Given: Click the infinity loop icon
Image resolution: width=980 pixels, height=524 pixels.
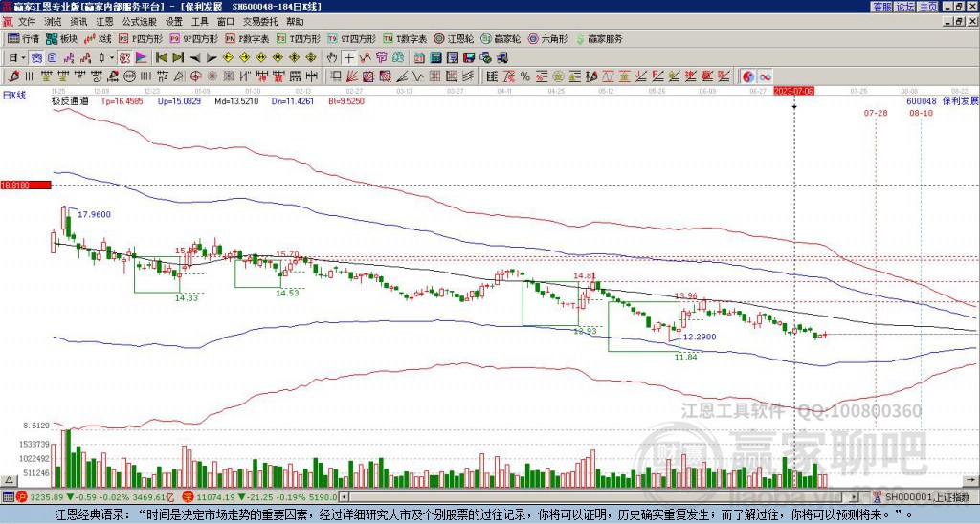Looking at the screenshot, I should click(765, 76).
